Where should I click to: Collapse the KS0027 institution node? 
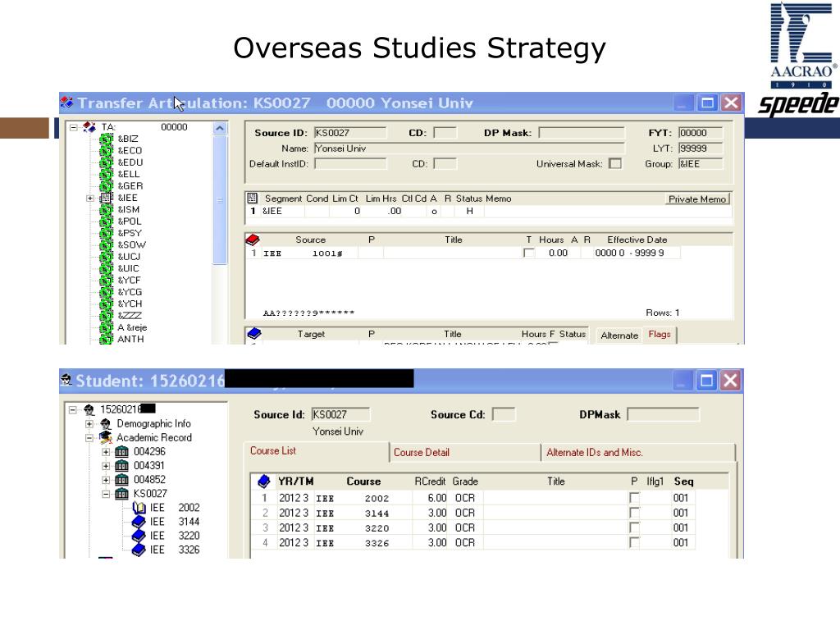(106, 494)
